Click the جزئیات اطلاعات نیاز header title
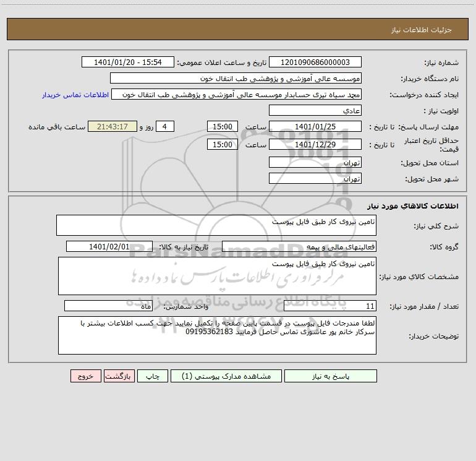The height and width of the screenshot is (461, 476). [422, 30]
